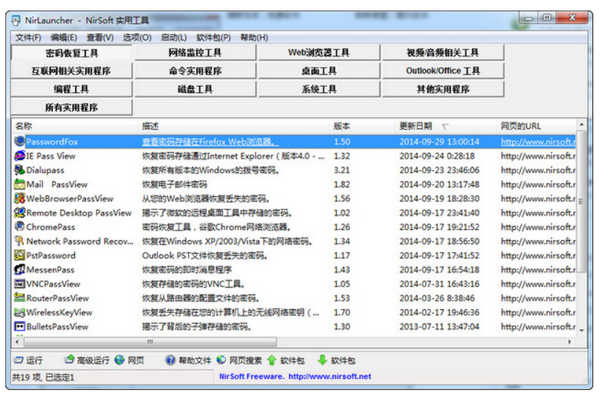
Task: Open the 编辑(E) menu
Action: (64, 37)
